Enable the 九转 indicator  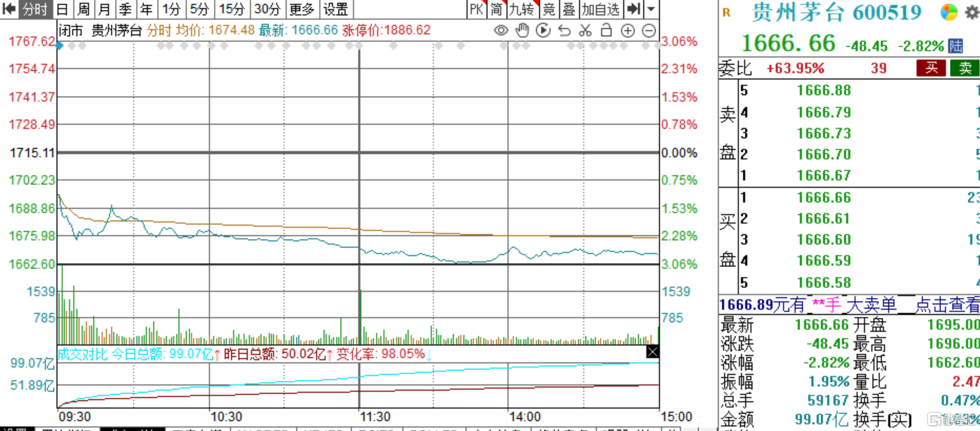pos(522,9)
